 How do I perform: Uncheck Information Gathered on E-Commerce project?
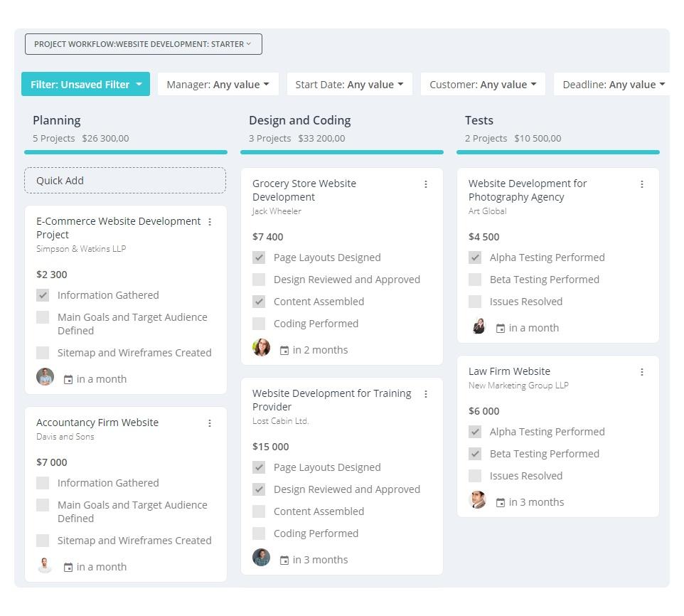(43, 295)
